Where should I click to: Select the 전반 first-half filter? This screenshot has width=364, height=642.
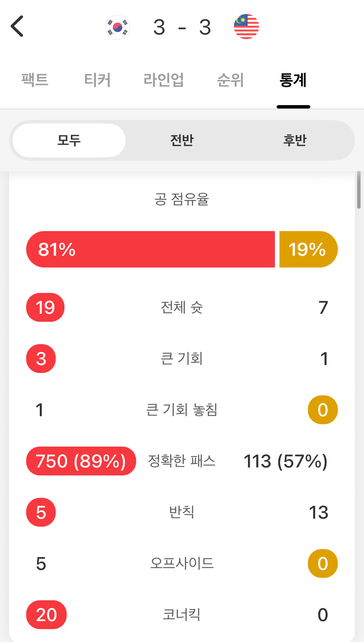coord(182,140)
